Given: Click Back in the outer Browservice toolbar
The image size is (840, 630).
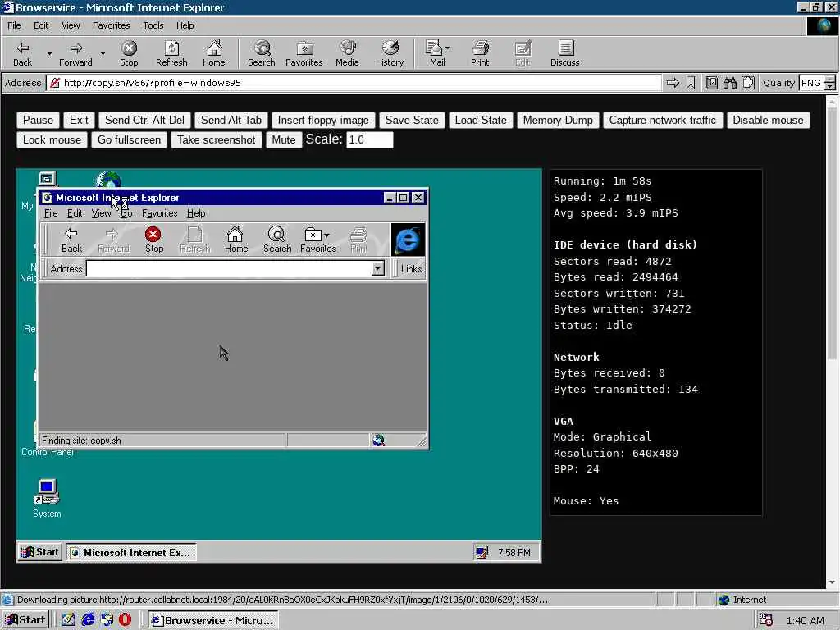Looking at the screenshot, I should 22,54.
